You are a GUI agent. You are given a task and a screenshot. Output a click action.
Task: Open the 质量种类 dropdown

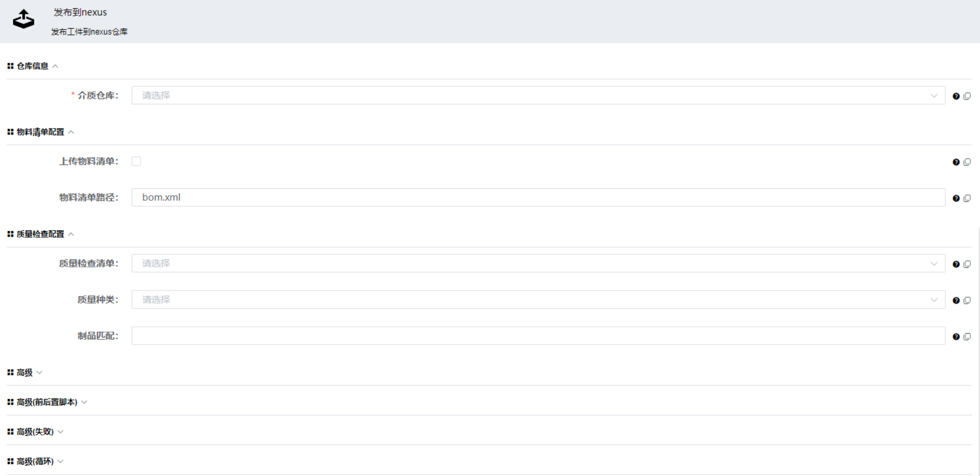point(537,300)
